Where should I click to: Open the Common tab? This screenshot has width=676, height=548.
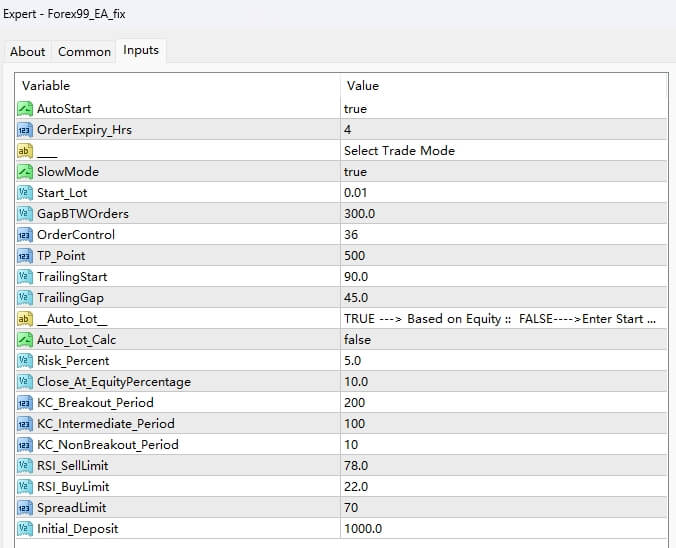tap(84, 52)
